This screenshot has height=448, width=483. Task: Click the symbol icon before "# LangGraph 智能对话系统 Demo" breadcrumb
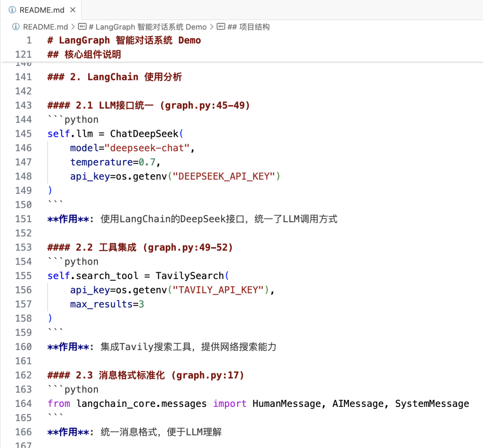point(82,27)
